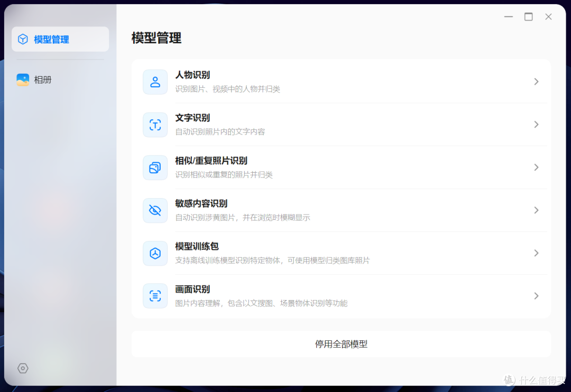Click the 相册 album icon in sidebar
Image resolution: width=571 pixels, height=392 pixels.
(x=23, y=80)
